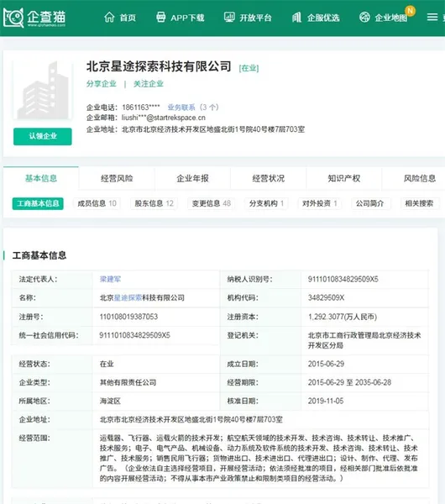Switch to the 基本信息 tab
The image size is (445, 504).
[x=41, y=178]
